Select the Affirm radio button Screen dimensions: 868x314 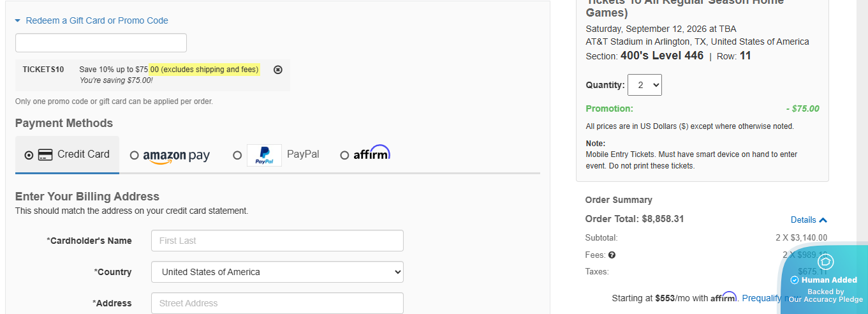344,155
